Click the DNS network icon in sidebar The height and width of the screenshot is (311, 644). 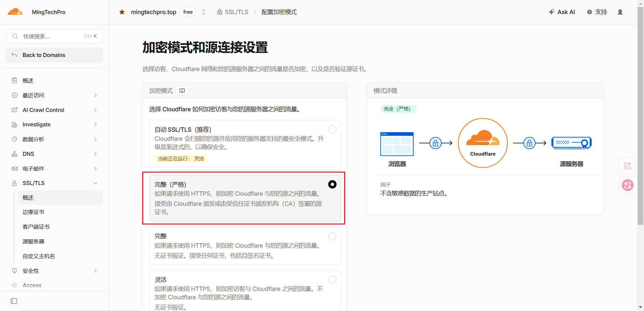pyautogui.click(x=14, y=154)
